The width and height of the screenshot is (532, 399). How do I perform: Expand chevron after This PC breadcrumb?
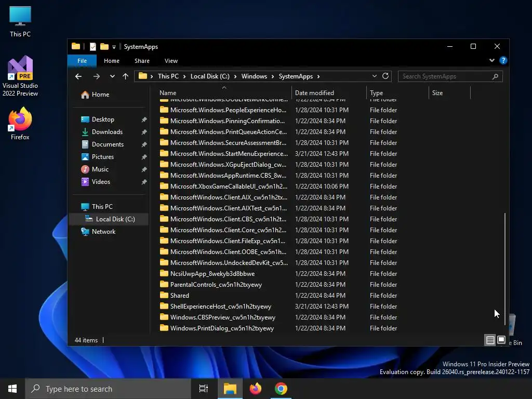(x=184, y=76)
